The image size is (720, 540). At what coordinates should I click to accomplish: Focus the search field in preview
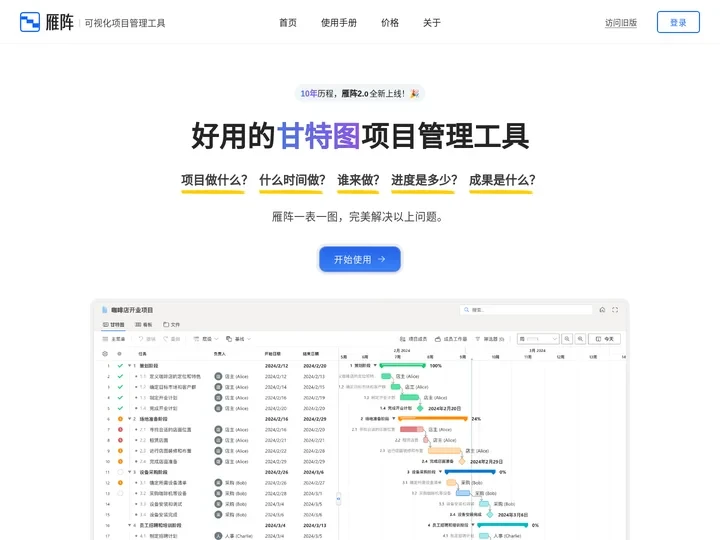point(526,310)
